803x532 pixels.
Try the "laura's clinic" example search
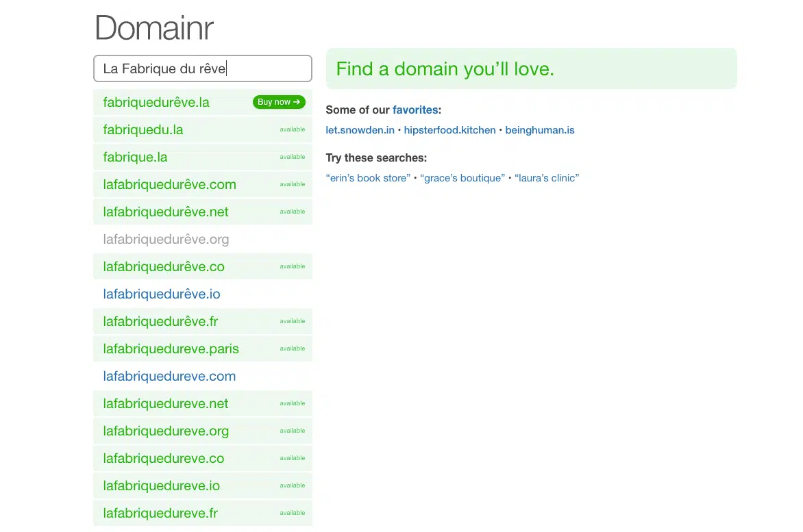(547, 178)
